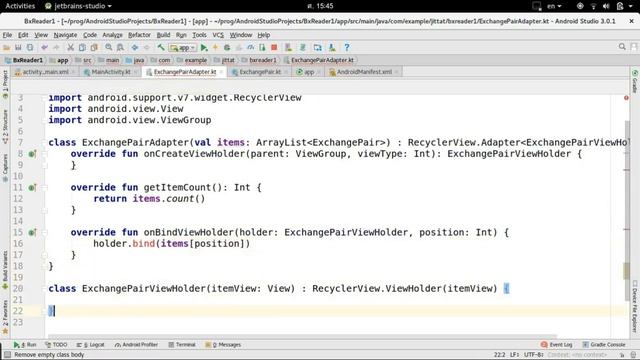The height and width of the screenshot is (360, 640).
Task: Click override gutter icon at line 11
Action: 32,188
